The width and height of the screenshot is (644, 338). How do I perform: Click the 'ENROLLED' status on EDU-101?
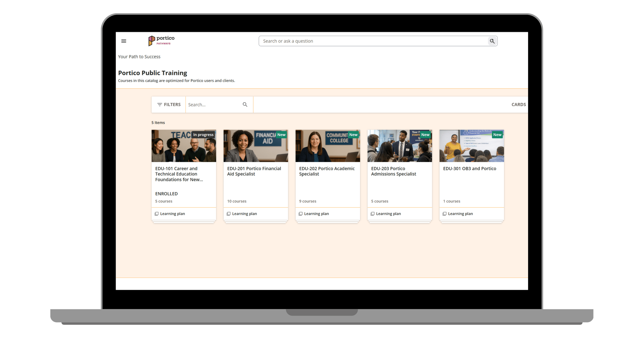pos(166,194)
